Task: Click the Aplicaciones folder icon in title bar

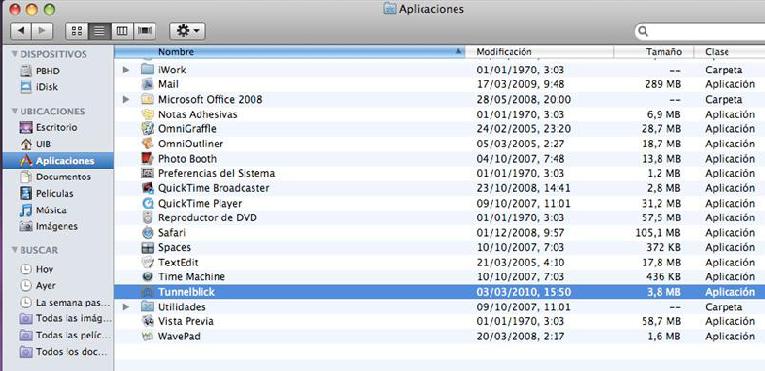Action: (389, 9)
